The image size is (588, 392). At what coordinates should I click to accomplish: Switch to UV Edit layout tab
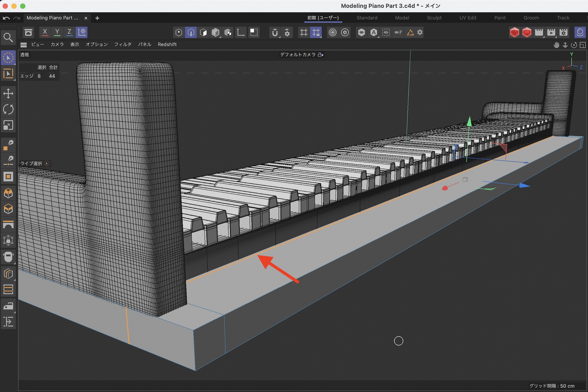[x=468, y=18]
